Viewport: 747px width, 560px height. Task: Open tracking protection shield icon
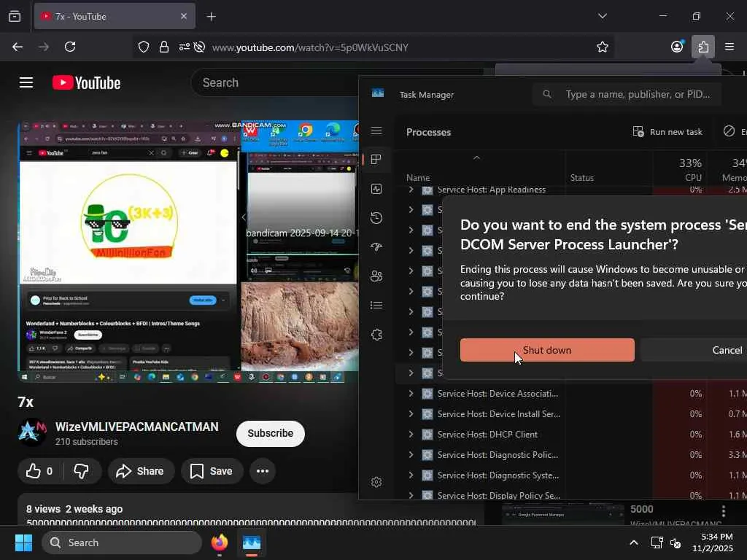pyautogui.click(x=144, y=47)
